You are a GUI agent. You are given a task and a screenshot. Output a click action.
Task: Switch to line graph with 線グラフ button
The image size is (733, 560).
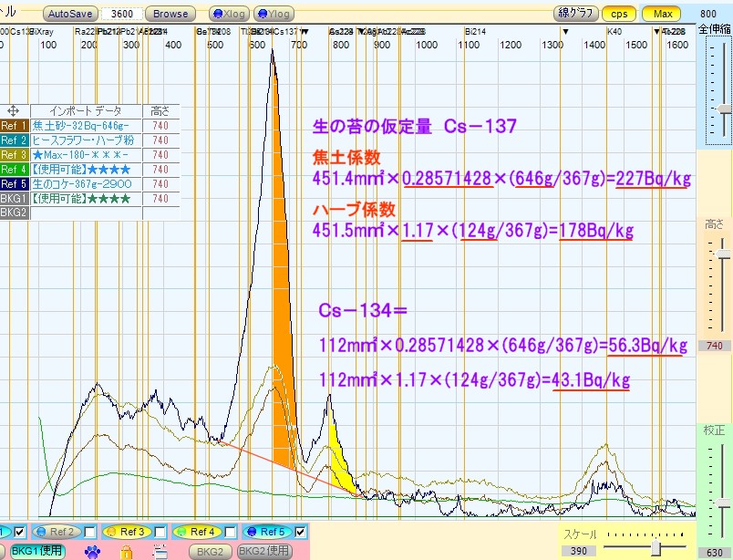click(x=575, y=14)
